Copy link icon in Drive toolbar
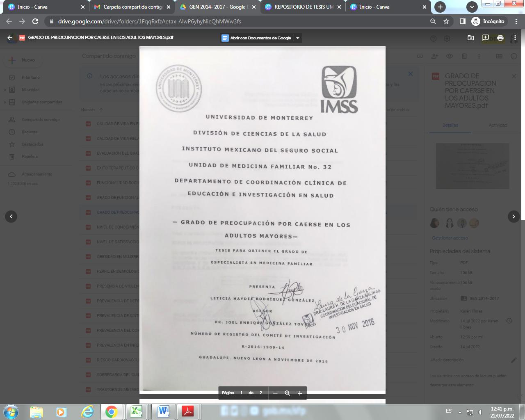This screenshot has height=420, width=525. (x=420, y=56)
